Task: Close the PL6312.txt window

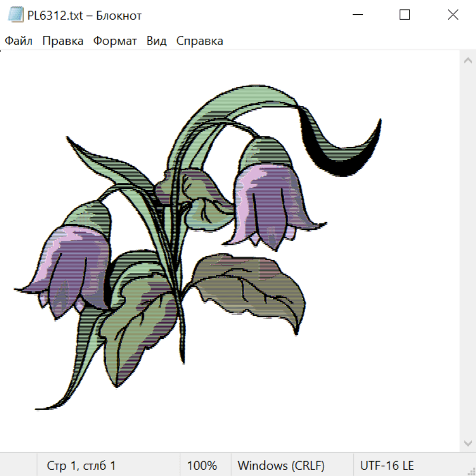Action: click(453, 15)
